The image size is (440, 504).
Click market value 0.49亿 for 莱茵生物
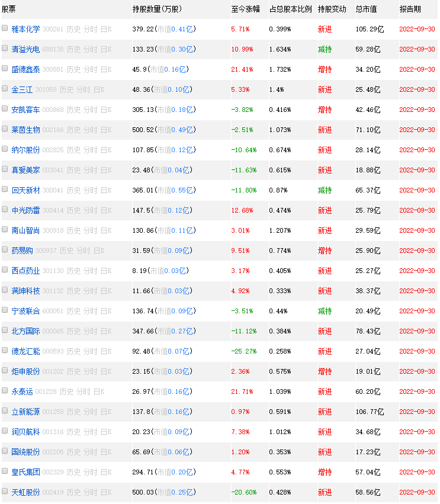[x=182, y=130]
